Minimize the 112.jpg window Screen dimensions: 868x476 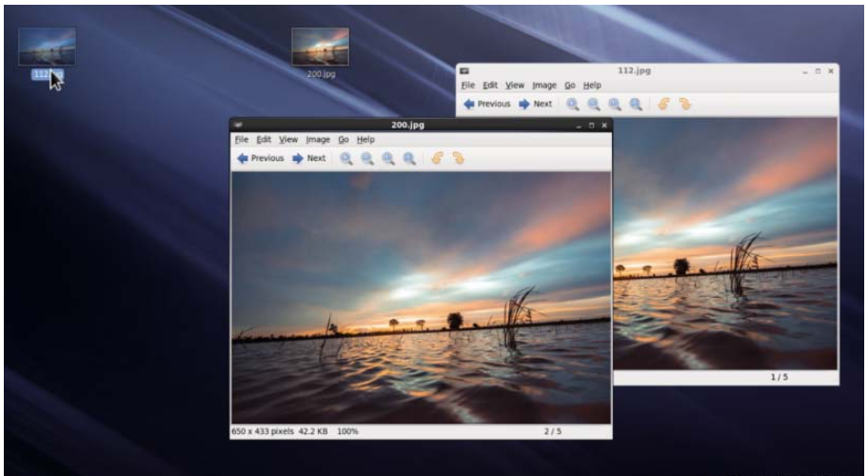click(805, 71)
